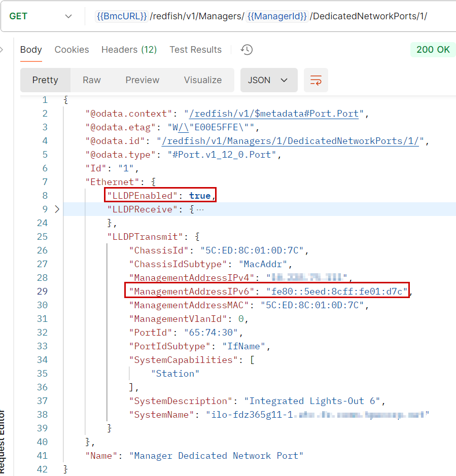Image resolution: width=456 pixels, height=476 pixels.
Task: Click the "SystemCapabilities" key
Action: (184, 360)
